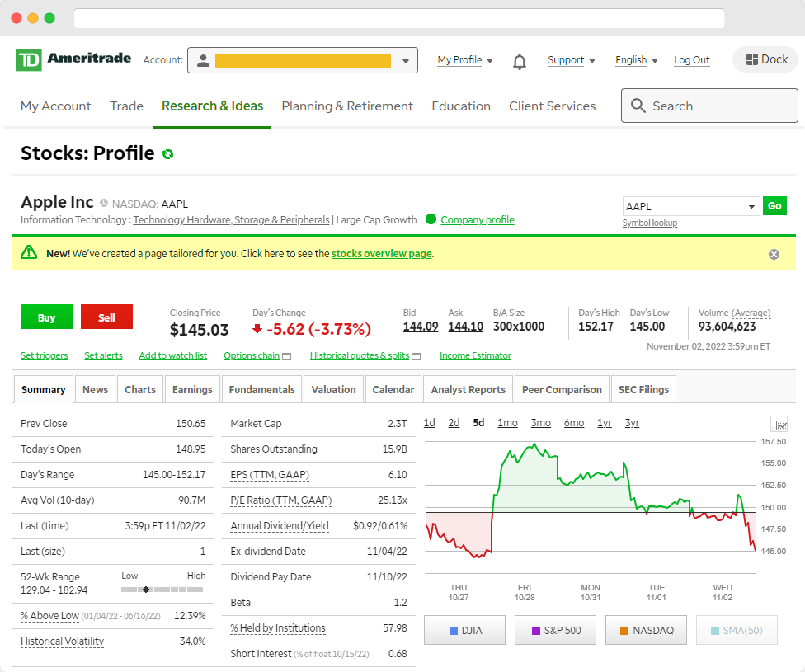Click the green Go button
This screenshot has height=672, width=805.
tap(774, 206)
